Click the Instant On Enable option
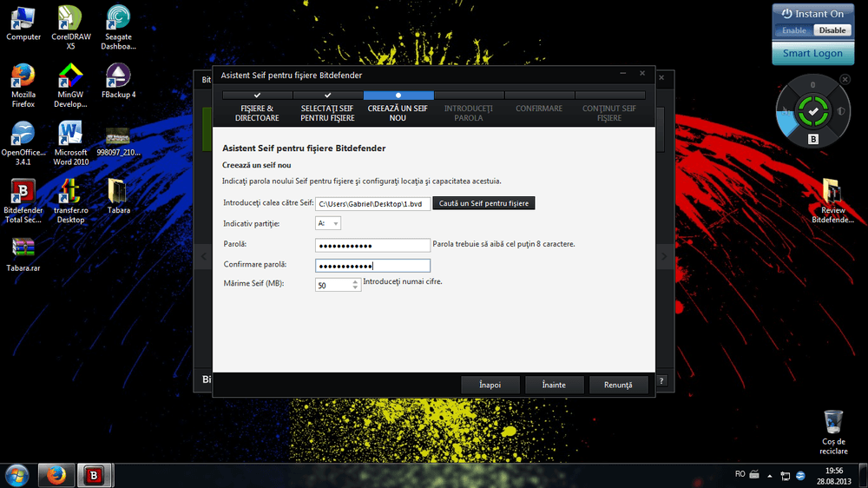The image size is (868, 488). pos(793,30)
